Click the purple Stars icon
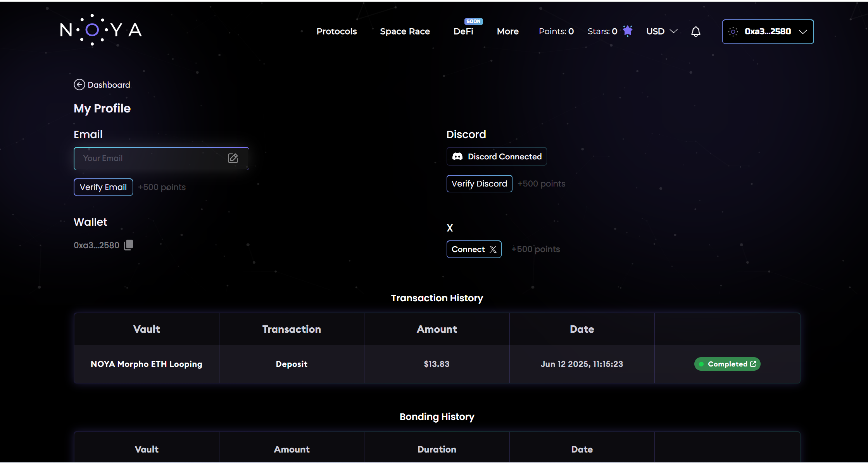 628,31
